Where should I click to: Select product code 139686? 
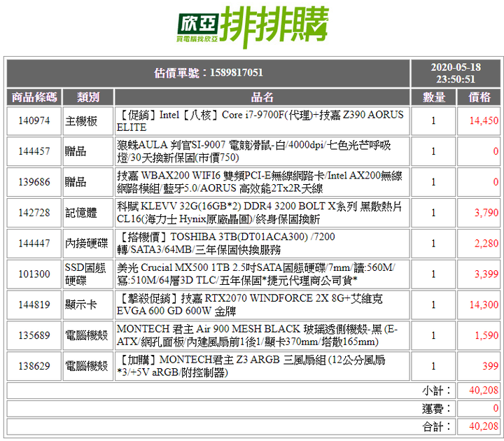[x=34, y=182]
